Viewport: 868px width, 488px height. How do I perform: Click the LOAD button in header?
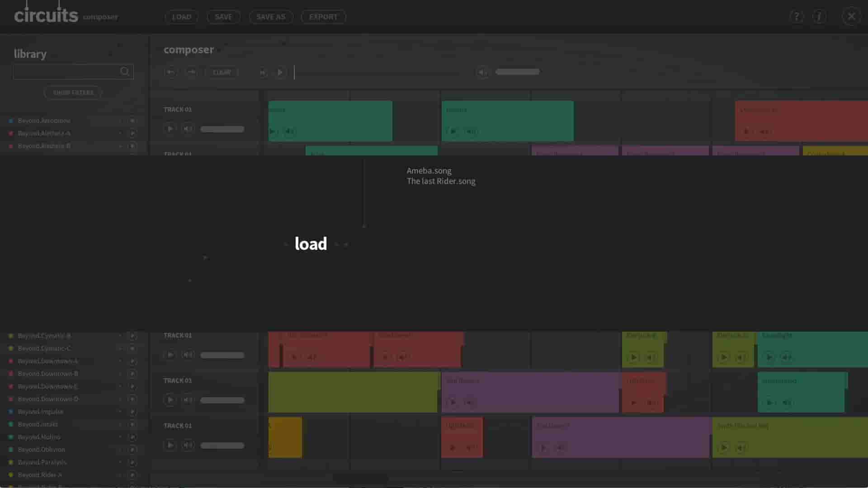click(x=181, y=17)
